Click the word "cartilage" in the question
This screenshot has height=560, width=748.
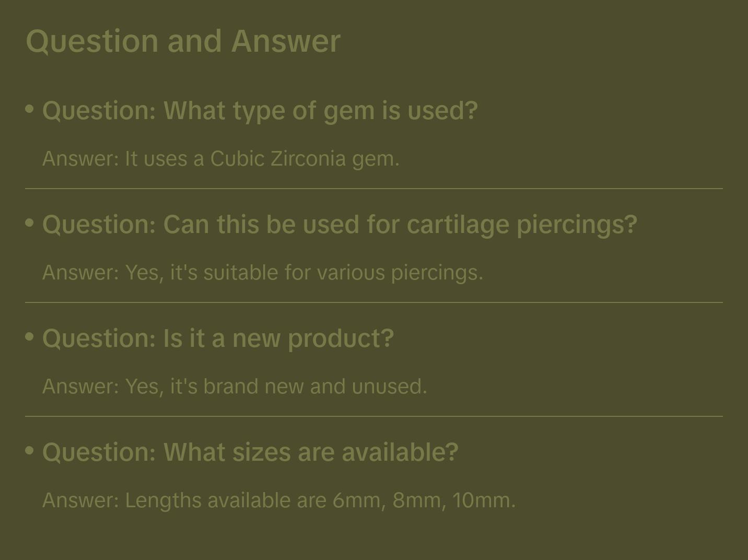click(457, 225)
